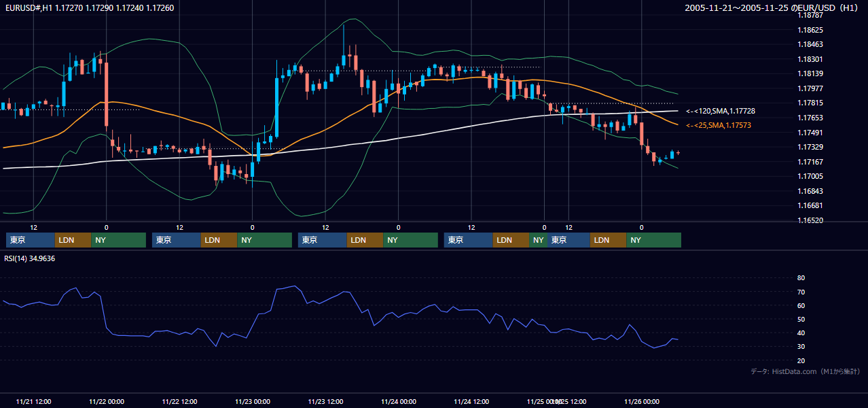This screenshot has width=868, height=408.
Task: Click price level 1.16681 on the axis
Action: coord(811,206)
